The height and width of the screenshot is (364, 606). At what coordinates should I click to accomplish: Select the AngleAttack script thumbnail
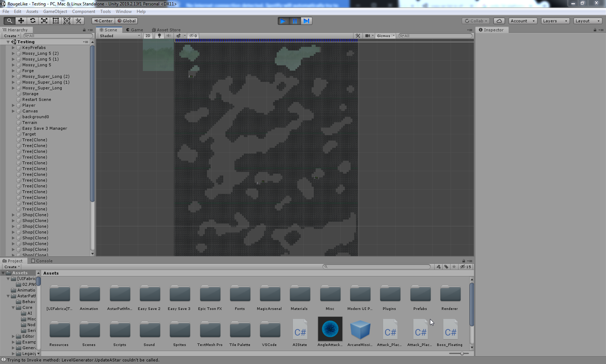coord(329,329)
